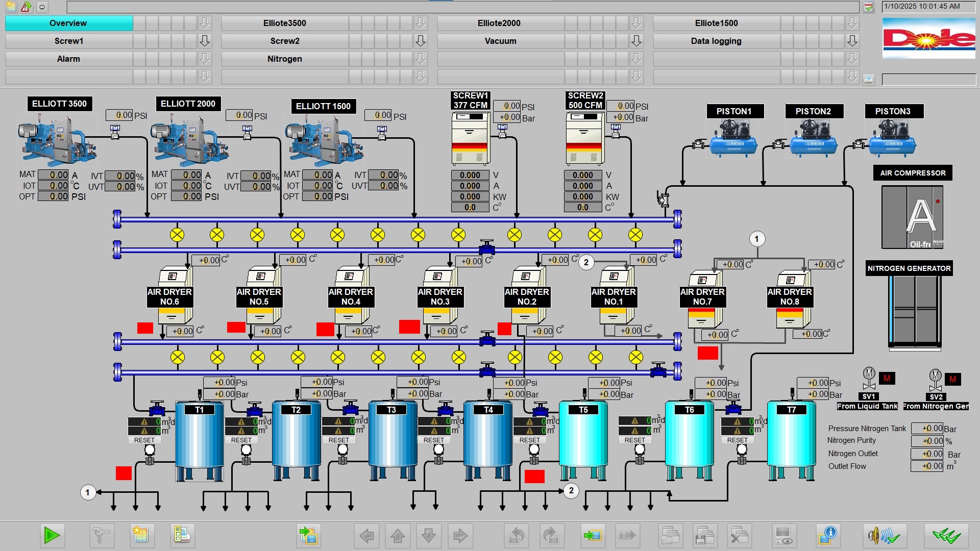Click the checklist report icon in toolbar
This screenshot has width=980, height=551.
coord(182,535)
